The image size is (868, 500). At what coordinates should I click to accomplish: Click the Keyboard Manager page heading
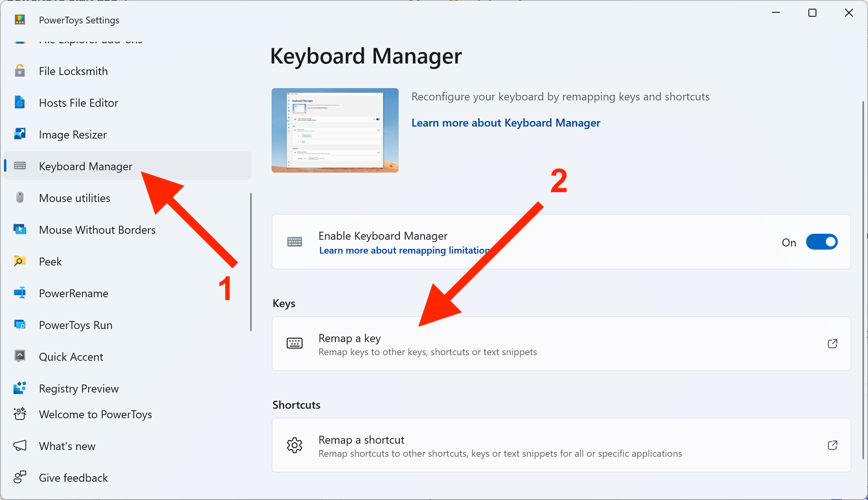pos(366,56)
